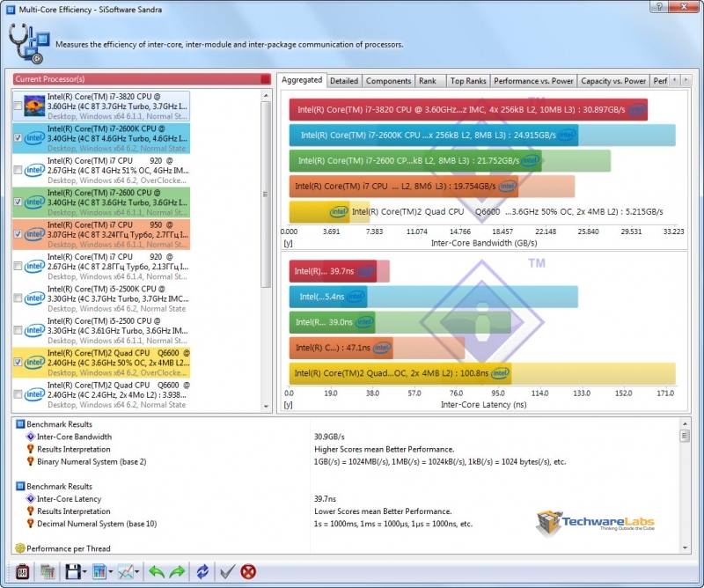The height and width of the screenshot is (588, 704).
Task: Click the red square button on Current Processor(s) header
Action: (266, 79)
